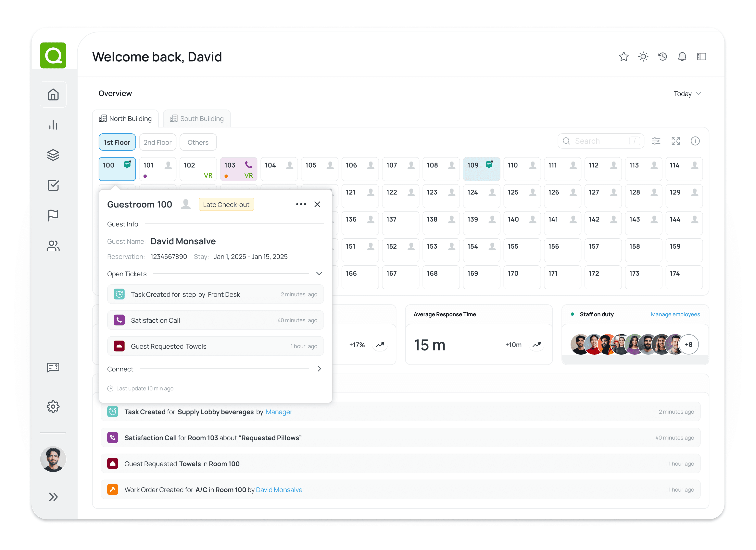Select the 2nd Floor tab
This screenshot has height=550, width=756.
click(x=157, y=142)
